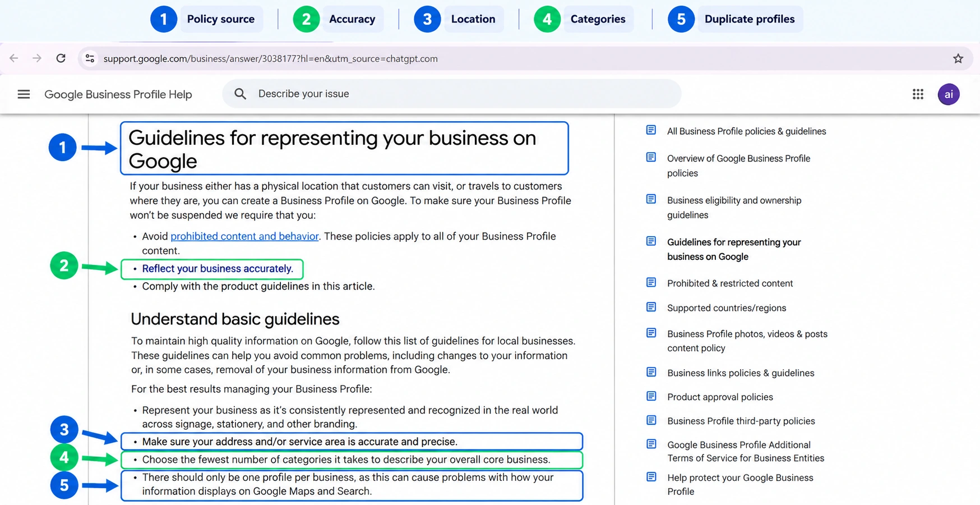Open Business Profile third-party policies
The height and width of the screenshot is (505, 980).
point(741,421)
